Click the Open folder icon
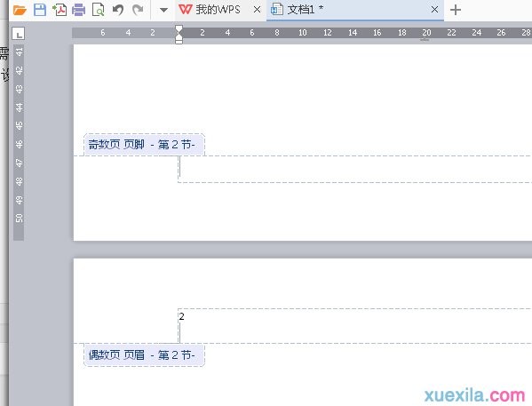 pos(20,10)
